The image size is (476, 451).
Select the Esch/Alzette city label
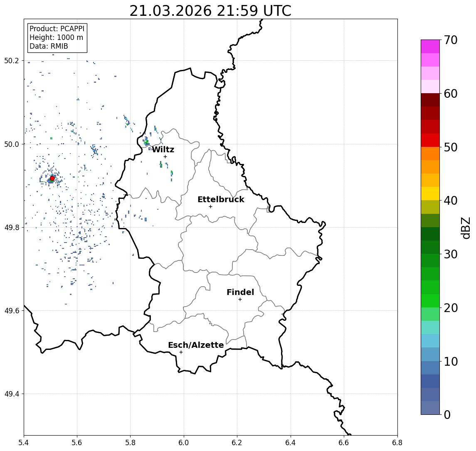click(x=196, y=345)
